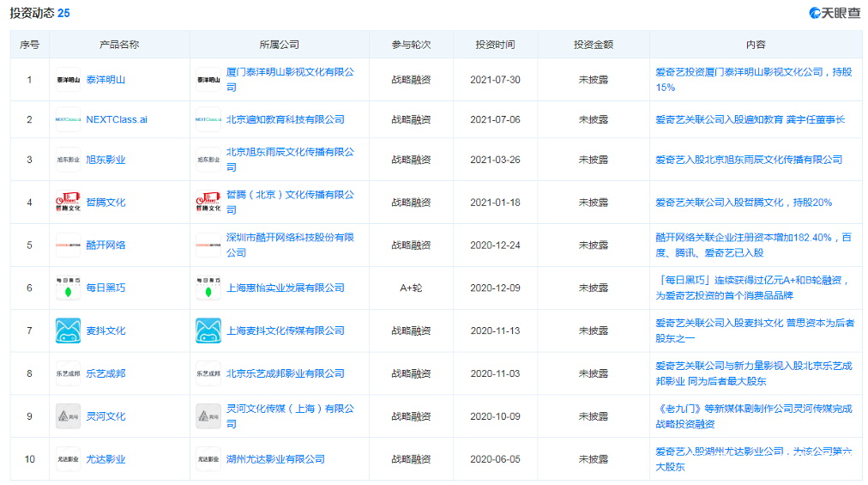Open the 湖州尤达影业有限公司 company link
This screenshot has height=485, width=868.
tap(275, 459)
